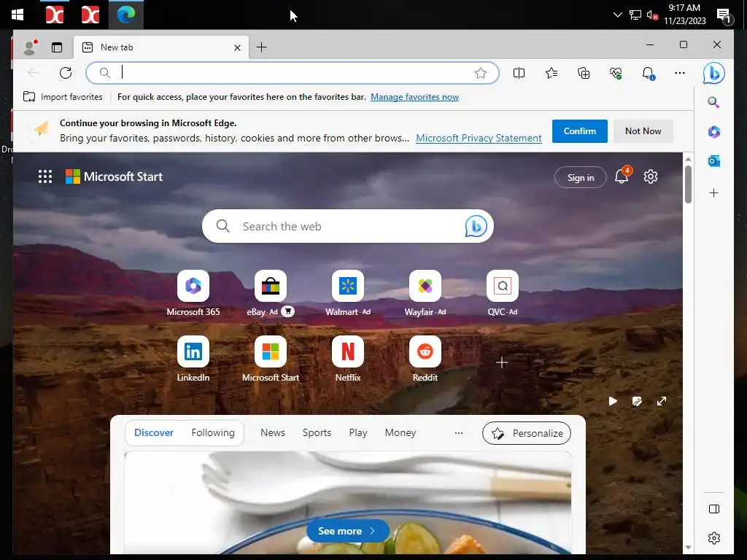Open the Windows Start menu
This screenshot has height=560, width=747.
pos(18,15)
